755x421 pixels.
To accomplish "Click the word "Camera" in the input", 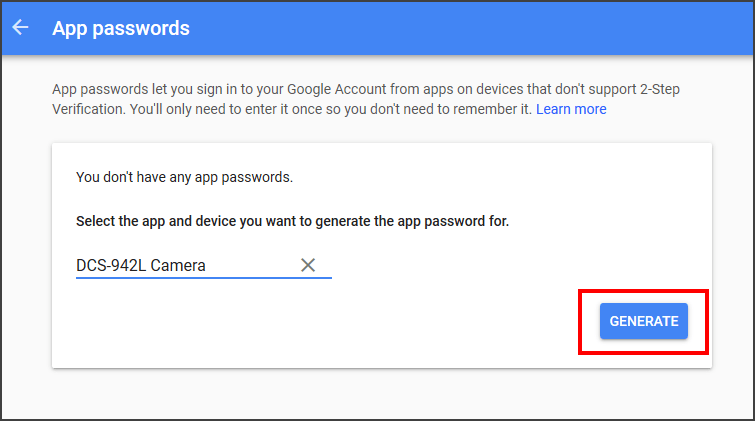I will 184,266.
